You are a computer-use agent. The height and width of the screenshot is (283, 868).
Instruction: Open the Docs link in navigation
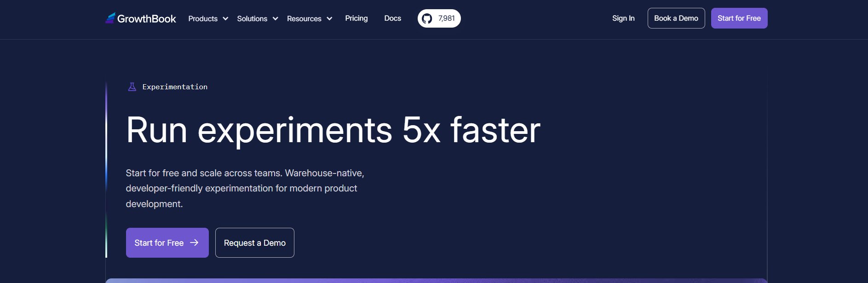pos(393,18)
